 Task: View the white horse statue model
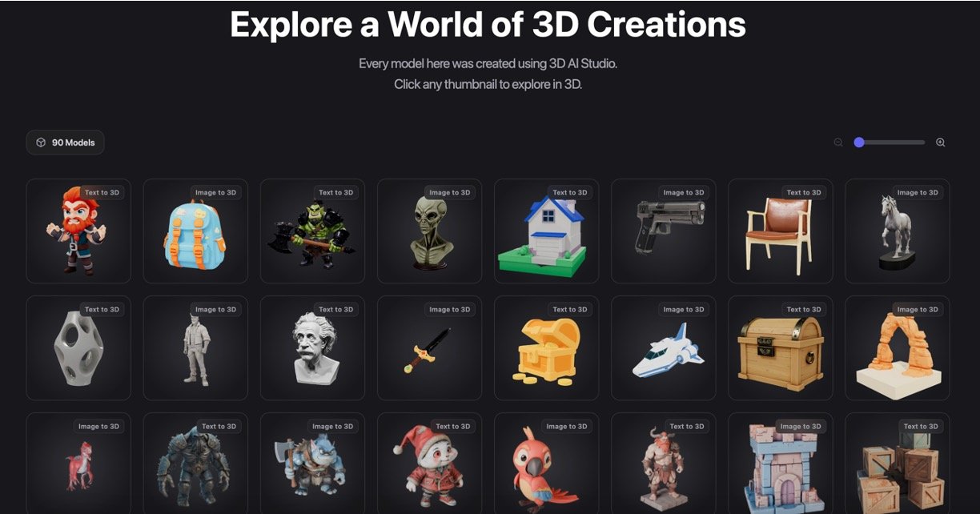point(897,231)
